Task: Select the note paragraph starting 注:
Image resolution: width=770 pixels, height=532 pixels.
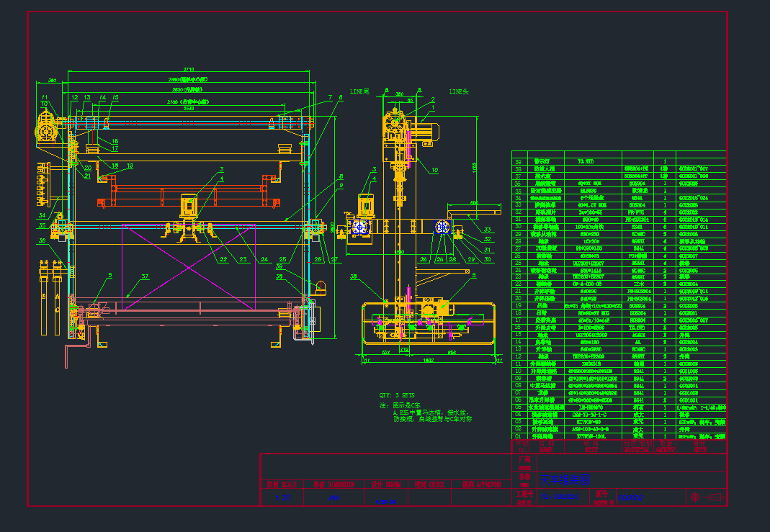Action: tap(426, 412)
